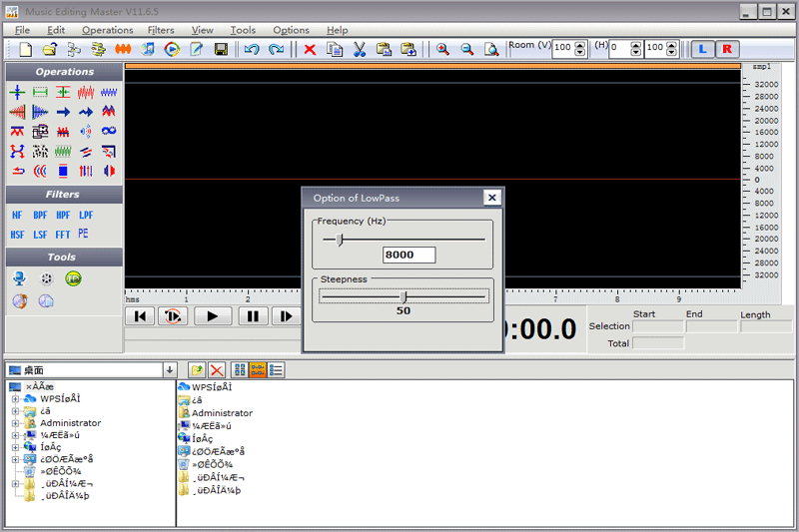Click the red-blue vertical arrows equalizer icon
The image size is (799, 532).
[x=86, y=171]
